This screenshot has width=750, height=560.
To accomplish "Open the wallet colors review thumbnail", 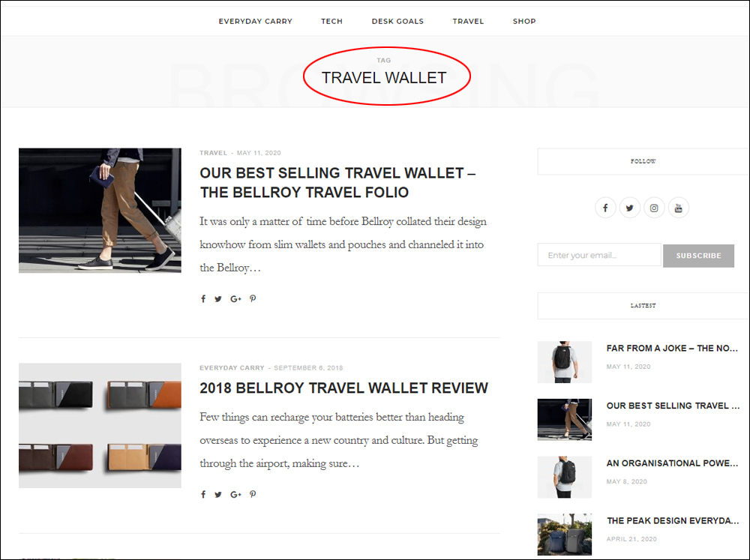I will [x=100, y=425].
